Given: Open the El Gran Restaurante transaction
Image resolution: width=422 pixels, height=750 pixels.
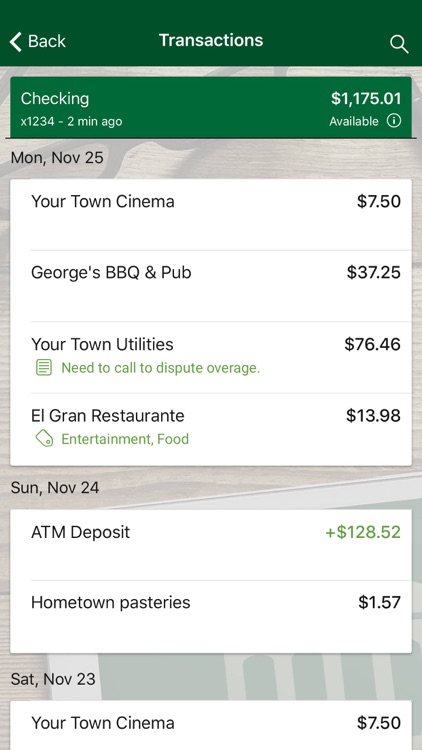Looking at the screenshot, I should [211, 430].
